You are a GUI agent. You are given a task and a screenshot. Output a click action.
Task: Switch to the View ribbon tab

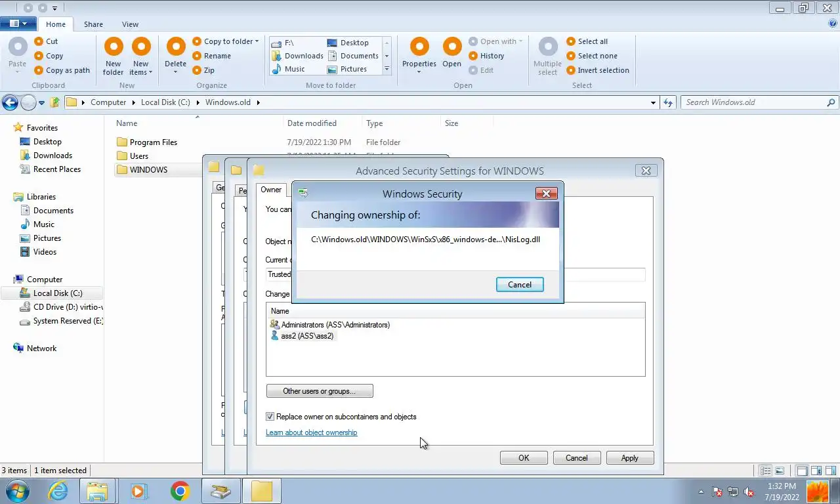tap(130, 24)
